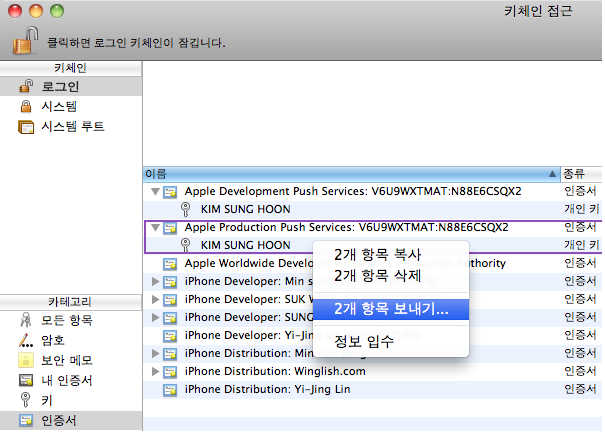605x432 pixels.
Task: Click certificate icon of iPhone Developer: Yi-Jing
Action: pos(170,336)
